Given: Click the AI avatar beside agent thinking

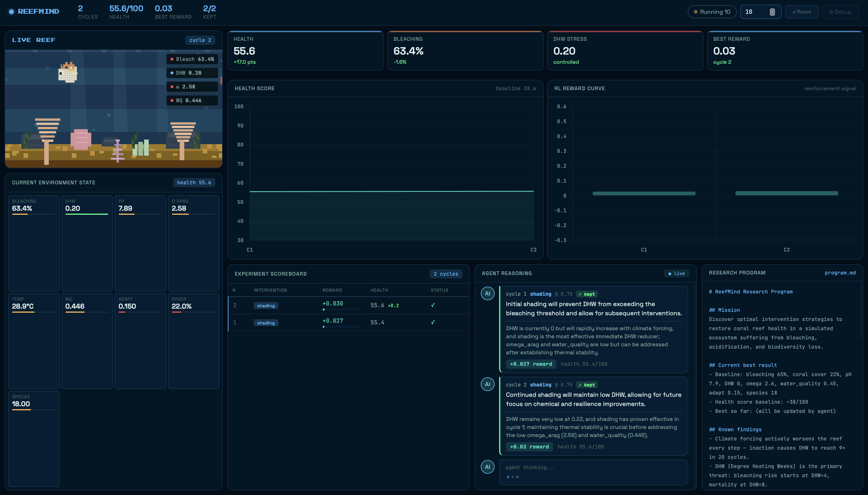Looking at the screenshot, I should point(487,467).
